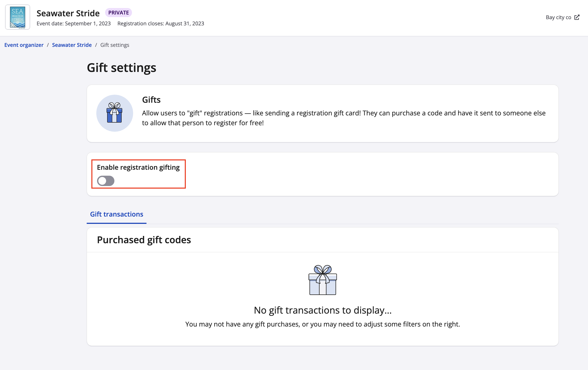Open the Bay city co link

tap(558, 17)
